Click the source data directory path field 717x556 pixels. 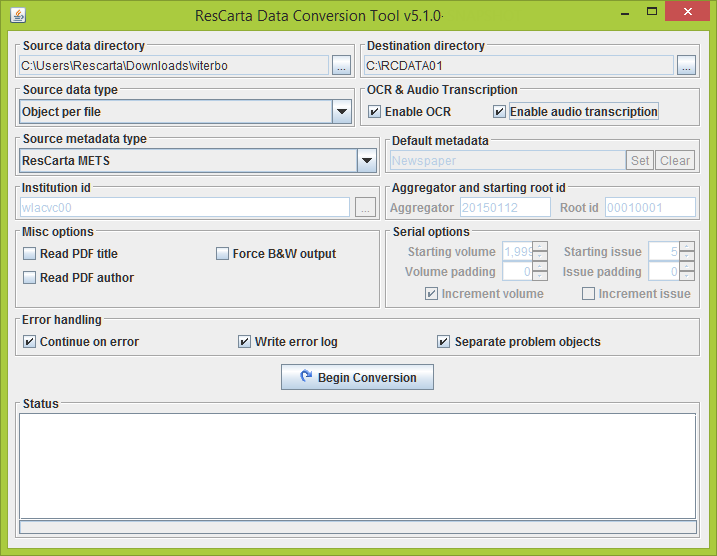[x=174, y=65]
